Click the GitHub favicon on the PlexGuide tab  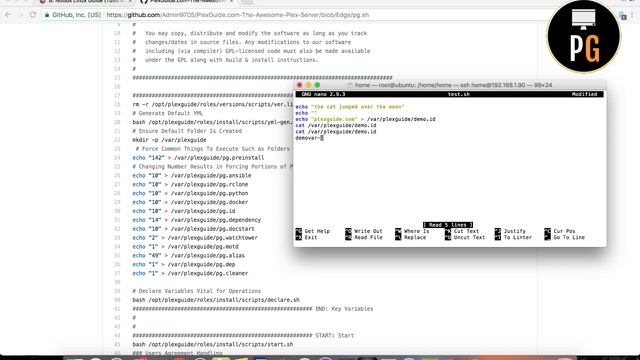pos(144,2)
